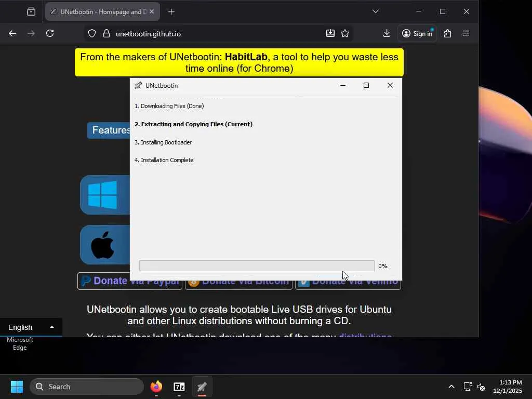Click the muted volume tray icon
Screen dimensions: 532x399
coord(481,387)
